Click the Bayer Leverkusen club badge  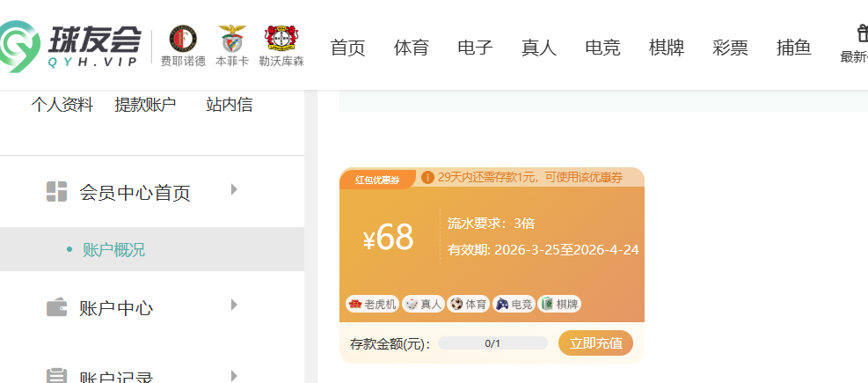281,39
